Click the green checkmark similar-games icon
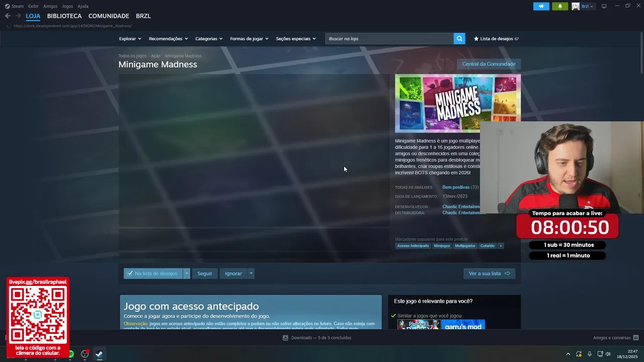644x362 pixels. (393, 316)
